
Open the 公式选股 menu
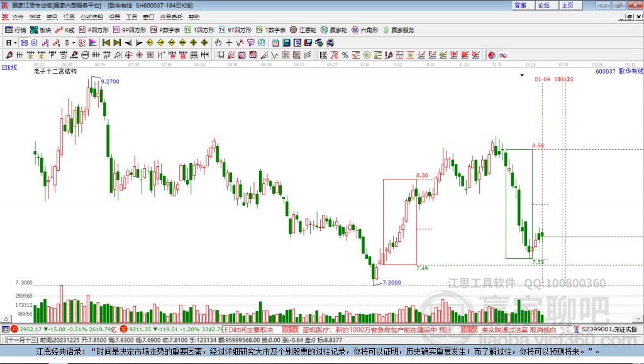(92, 17)
